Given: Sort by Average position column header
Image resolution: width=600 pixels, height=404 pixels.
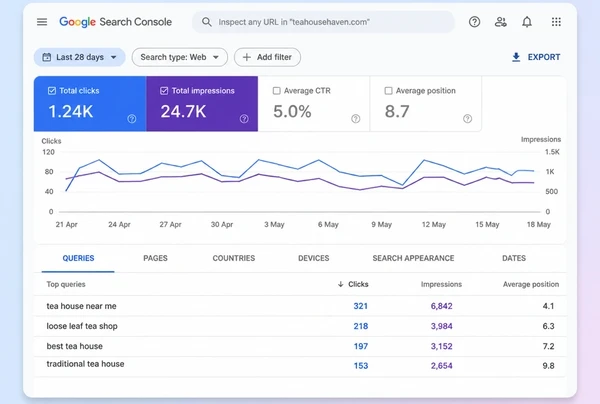Looking at the screenshot, I should coord(531,284).
